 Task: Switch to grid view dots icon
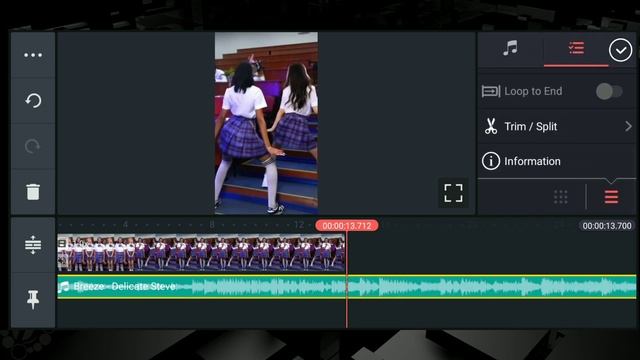pyautogui.click(x=561, y=197)
